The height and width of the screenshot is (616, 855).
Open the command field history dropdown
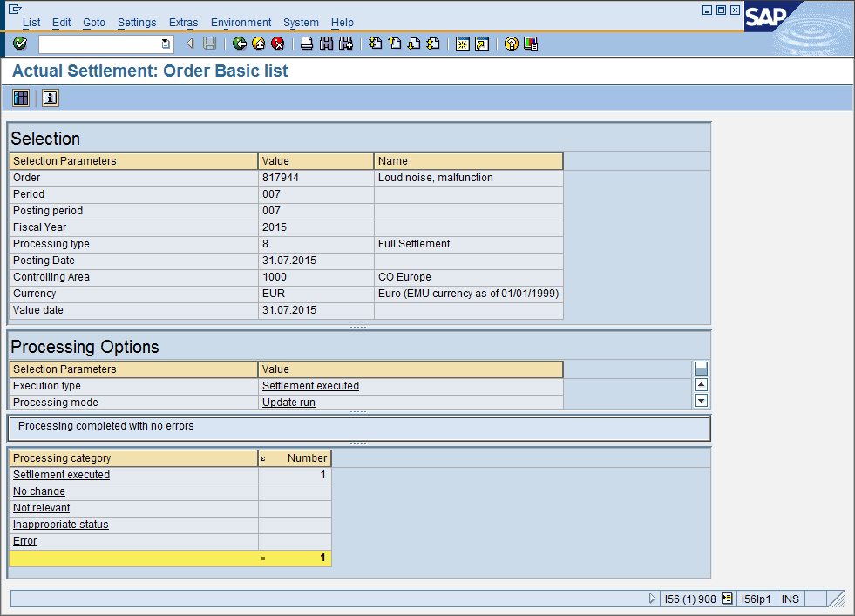point(166,44)
